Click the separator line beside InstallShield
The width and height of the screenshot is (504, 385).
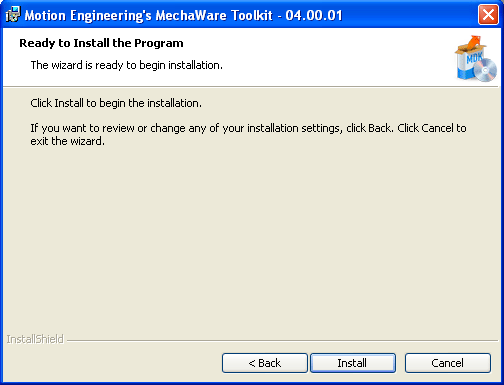point(282,341)
